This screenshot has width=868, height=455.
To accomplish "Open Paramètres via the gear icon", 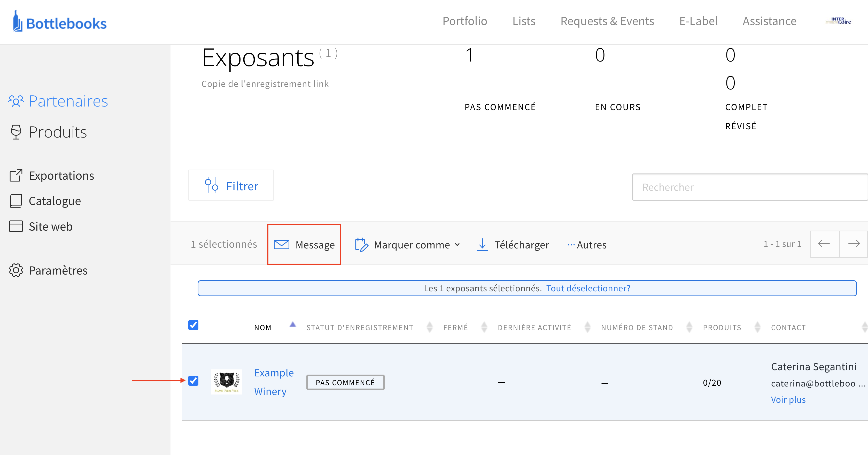I will click(16, 270).
